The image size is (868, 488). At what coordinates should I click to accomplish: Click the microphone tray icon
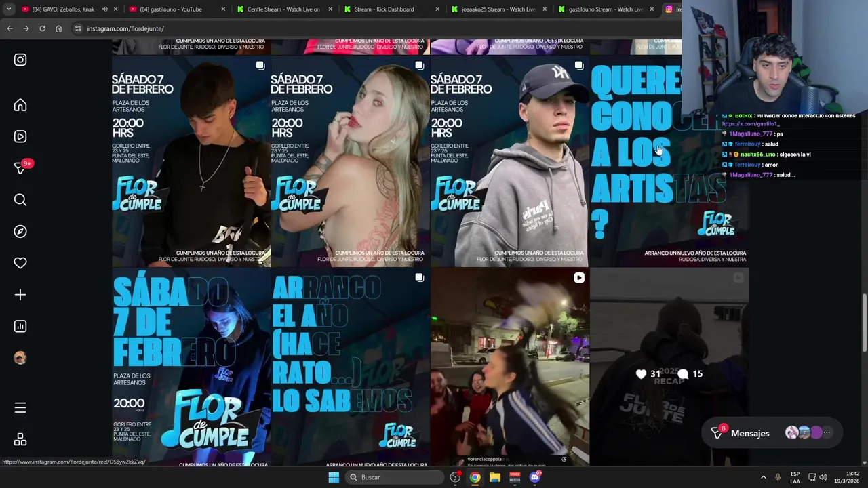click(x=778, y=477)
